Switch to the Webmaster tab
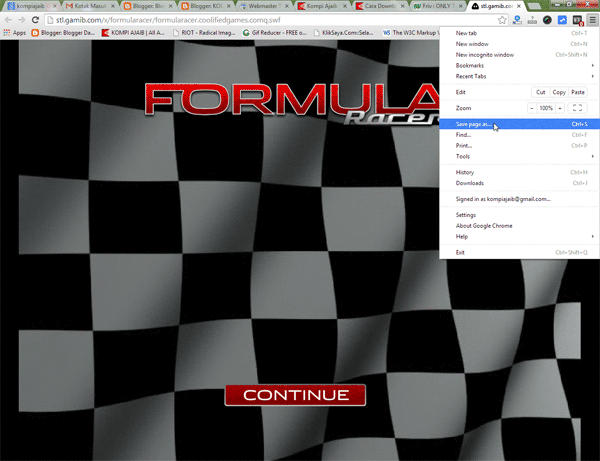600x461 pixels. pyautogui.click(x=264, y=6)
